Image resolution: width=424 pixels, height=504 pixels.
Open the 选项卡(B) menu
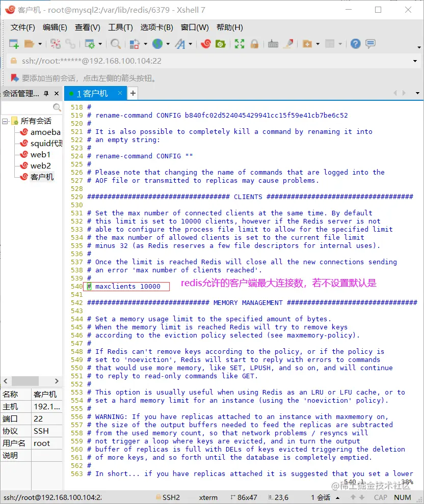[x=156, y=27]
